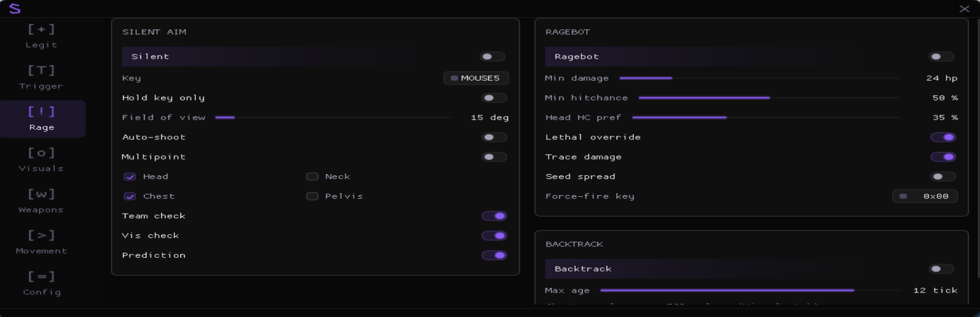The image size is (980, 317).
Task: Select the Rage sidebar tab
Action: [42, 119]
